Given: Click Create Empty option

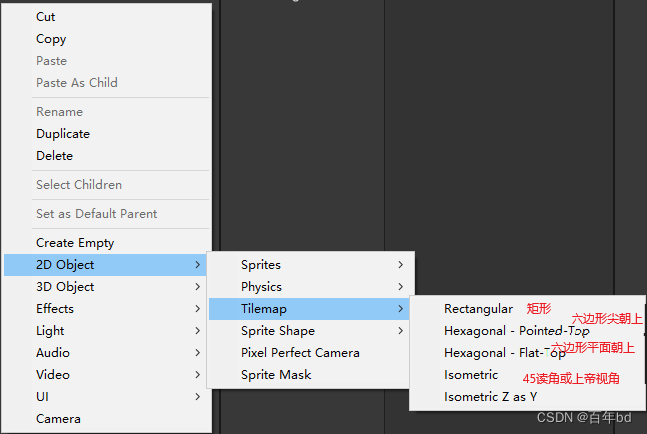Looking at the screenshot, I should [75, 243].
